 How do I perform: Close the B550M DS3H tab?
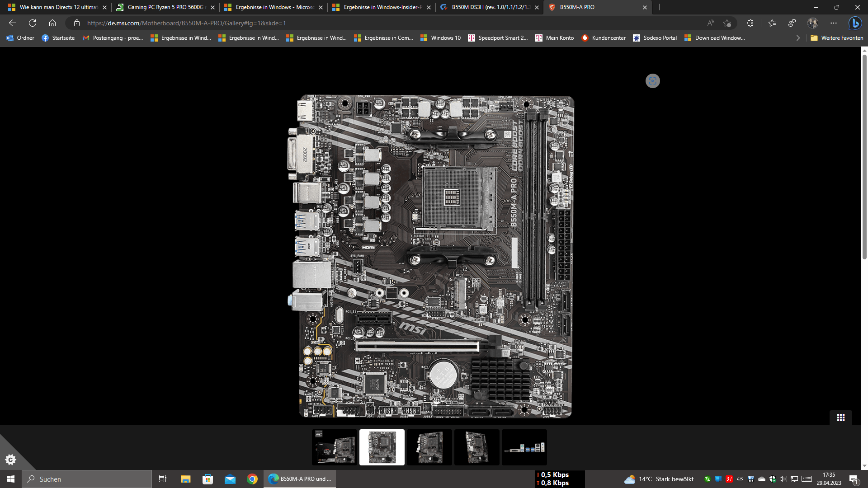coord(537,7)
